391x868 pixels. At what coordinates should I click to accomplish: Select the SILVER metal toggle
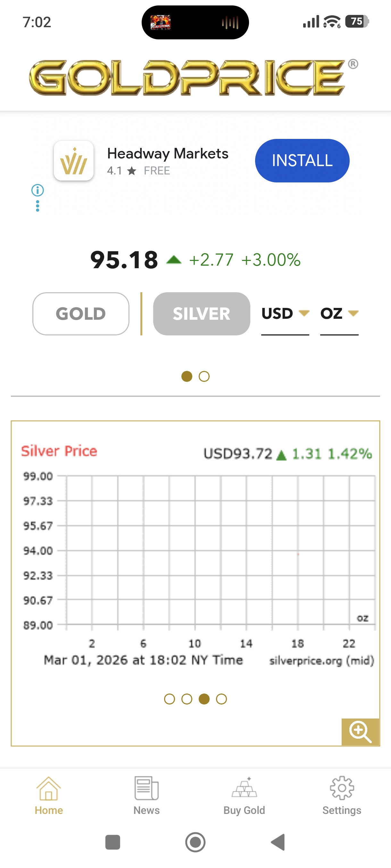[x=201, y=314]
